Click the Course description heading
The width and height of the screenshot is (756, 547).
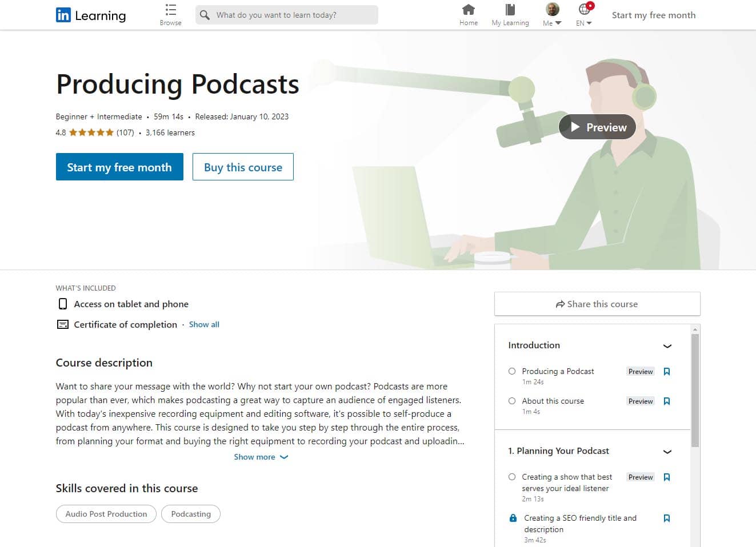coord(104,363)
